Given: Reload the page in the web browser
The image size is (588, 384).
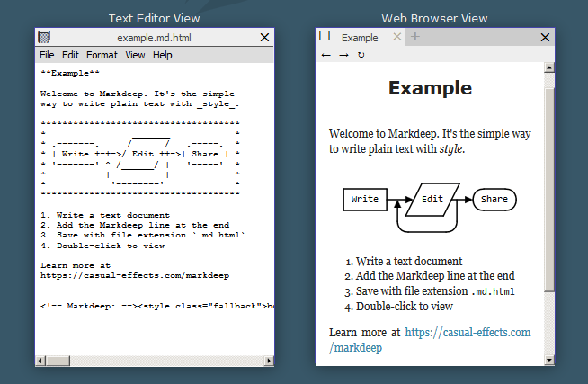Looking at the screenshot, I should pos(361,55).
